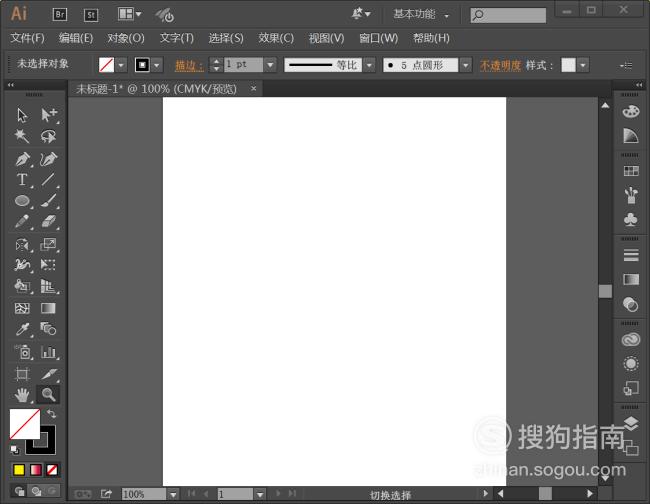Open the 文字(T) menu
This screenshot has height=504, width=650.
coord(177,38)
